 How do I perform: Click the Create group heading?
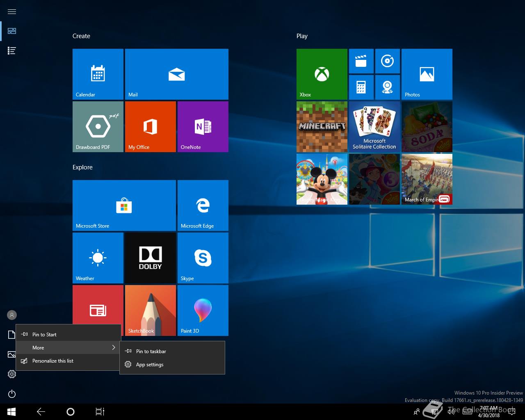pos(81,36)
